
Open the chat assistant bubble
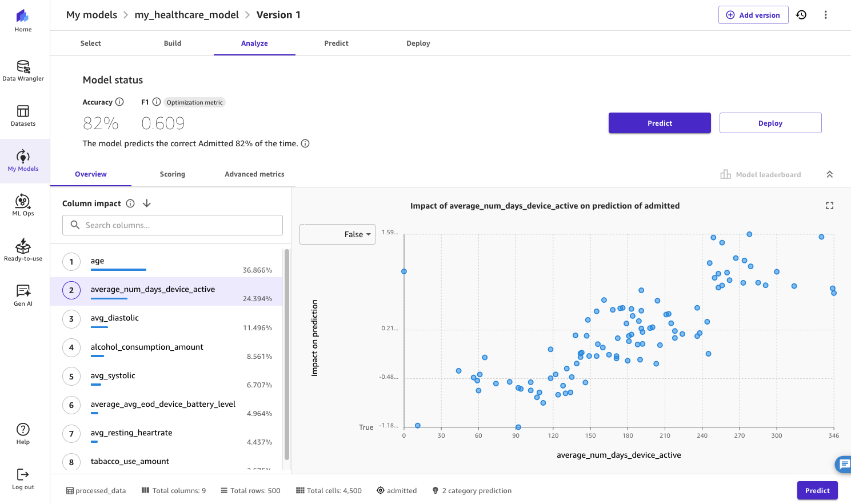click(x=844, y=465)
